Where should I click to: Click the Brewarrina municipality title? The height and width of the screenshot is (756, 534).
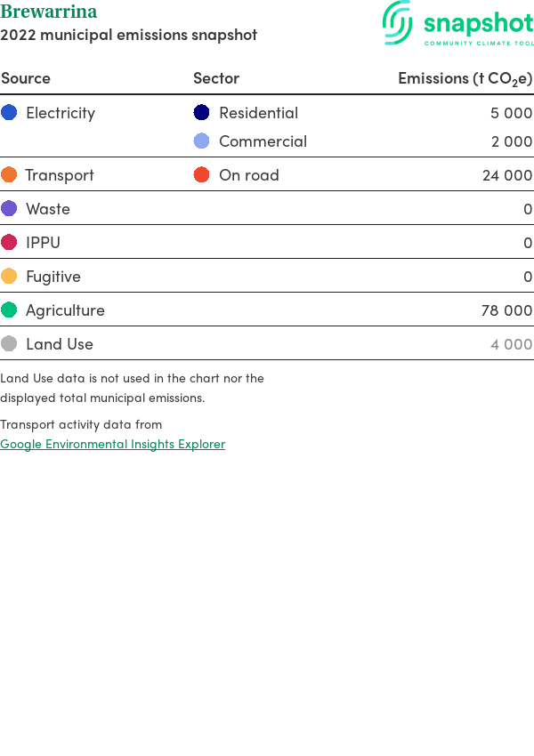click(49, 12)
